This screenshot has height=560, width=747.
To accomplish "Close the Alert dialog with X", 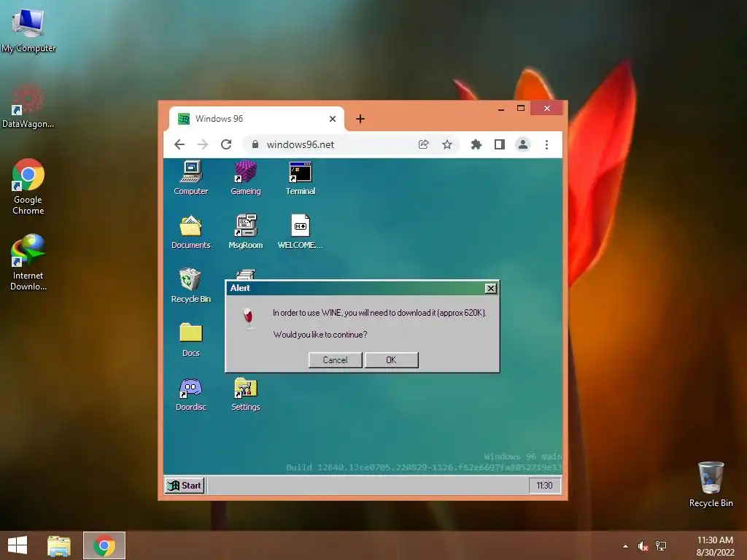I will [x=490, y=288].
